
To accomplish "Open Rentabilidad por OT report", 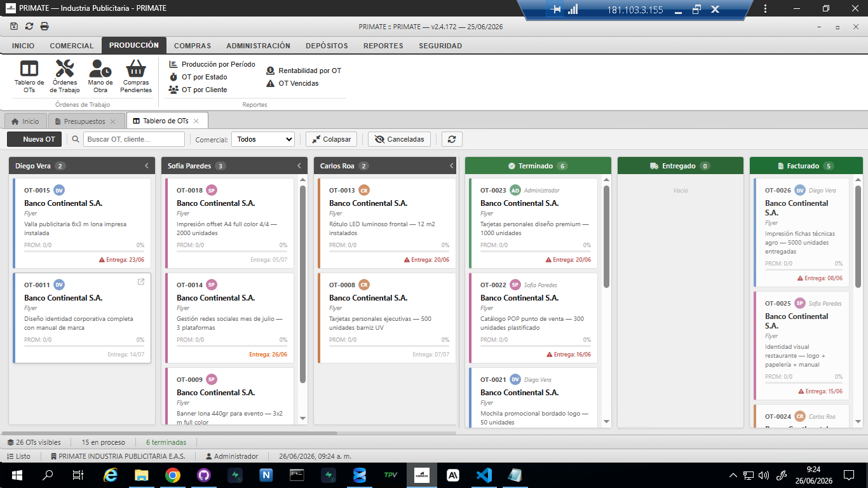I will 304,71.
